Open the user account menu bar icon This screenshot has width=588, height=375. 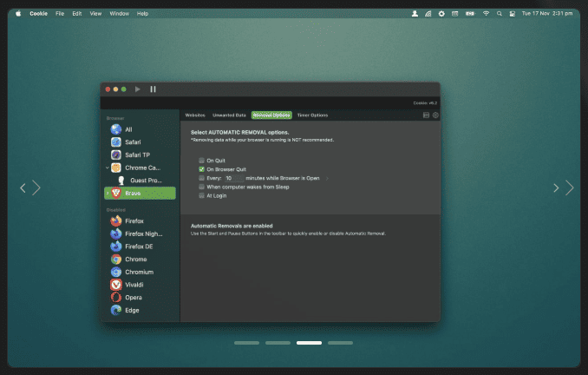click(x=415, y=14)
